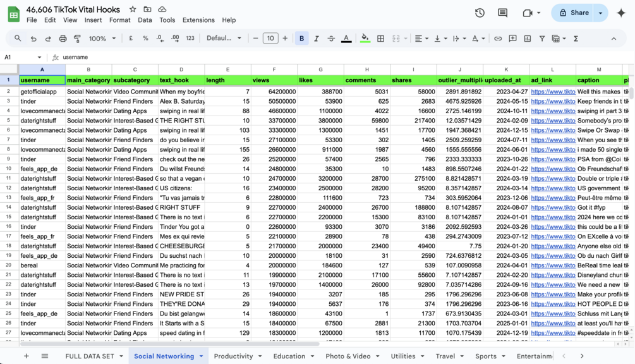Viewport: 635px width, 364px height.
Task: Open the Format menu
Action: point(120,20)
